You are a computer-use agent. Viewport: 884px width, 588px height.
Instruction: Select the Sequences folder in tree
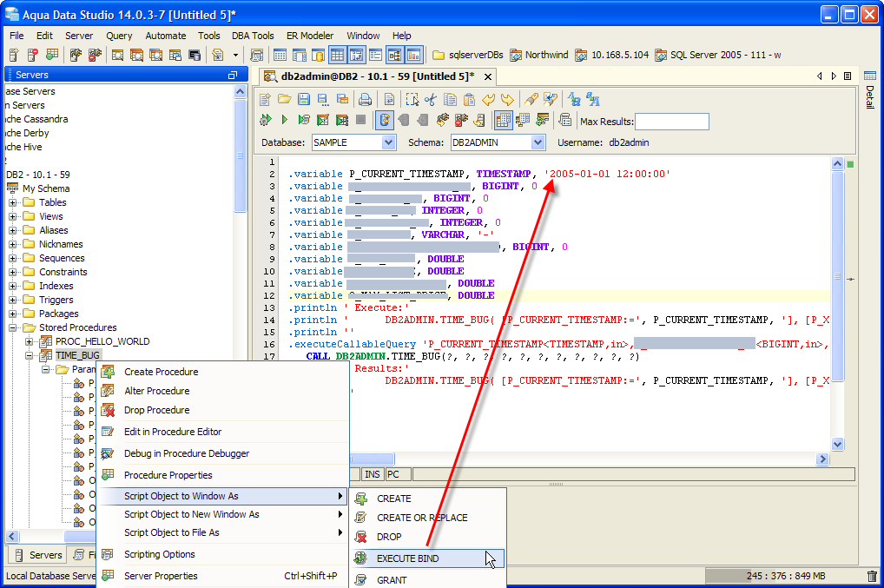point(62,258)
